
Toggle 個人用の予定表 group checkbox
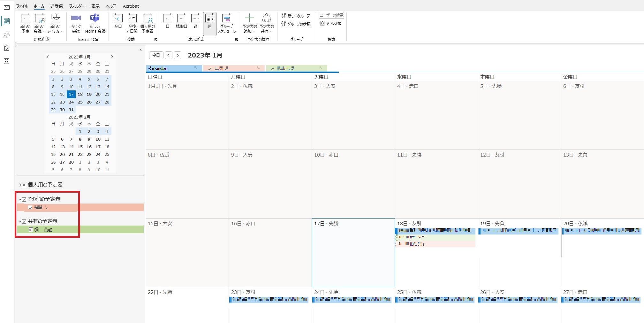(24, 185)
